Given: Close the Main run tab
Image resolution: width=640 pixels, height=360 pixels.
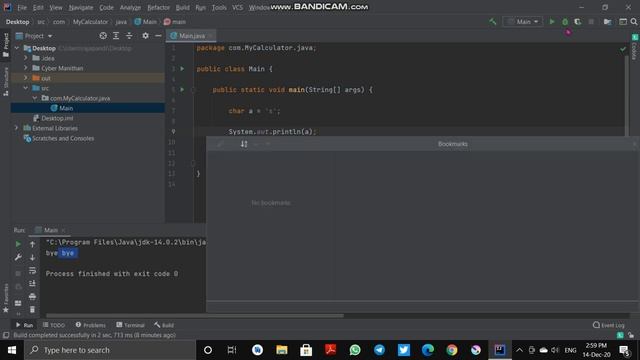Looking at the screenshot, I should click(x=63, y=230).
